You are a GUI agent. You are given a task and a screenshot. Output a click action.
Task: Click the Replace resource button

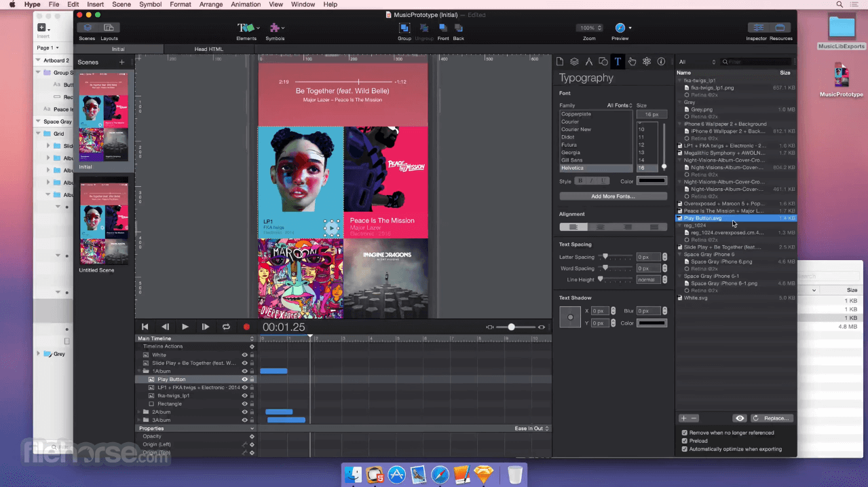772,418
